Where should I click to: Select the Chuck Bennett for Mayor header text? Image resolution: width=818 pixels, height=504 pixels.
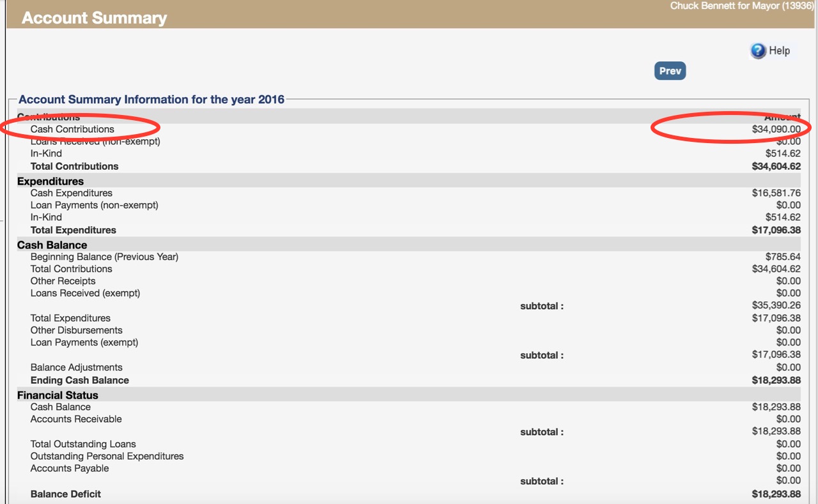tap(741, 6)
